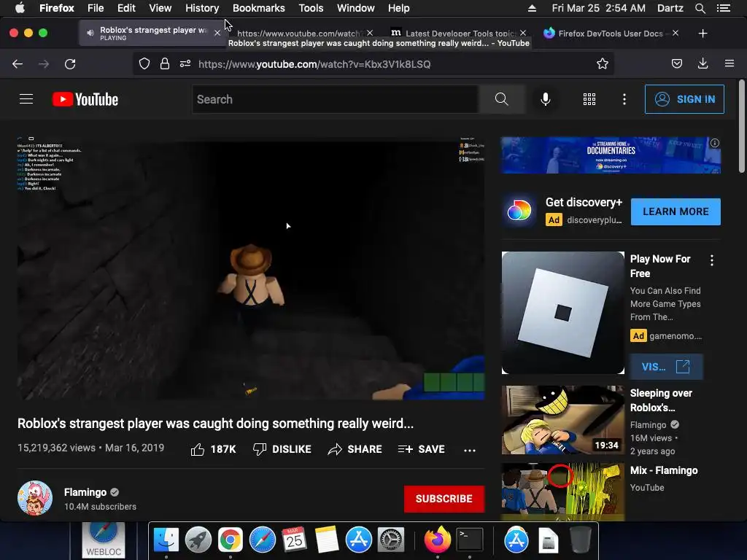The width and height of the screenshot is (747, 560).
Task: Open more actions ellipsis under the video
Action: pyautogui.click(x=470, y=450)
